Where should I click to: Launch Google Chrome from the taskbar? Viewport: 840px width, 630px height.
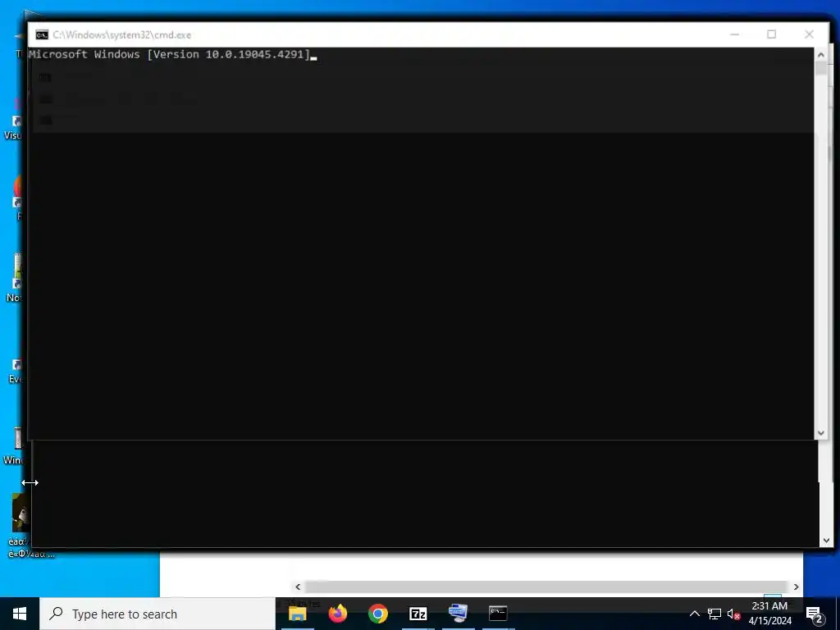[377, 614]
